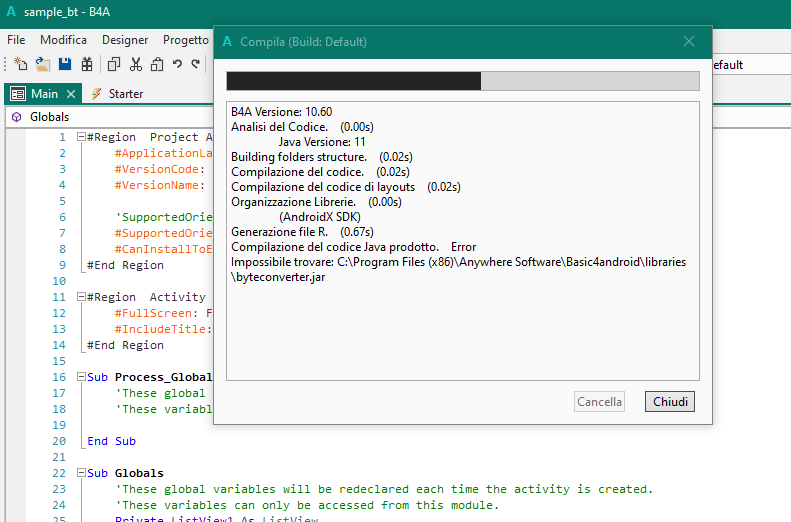791x522 pixels.
Task: Click code line '#IncludeTitle:'
Action: pos(163,329)
